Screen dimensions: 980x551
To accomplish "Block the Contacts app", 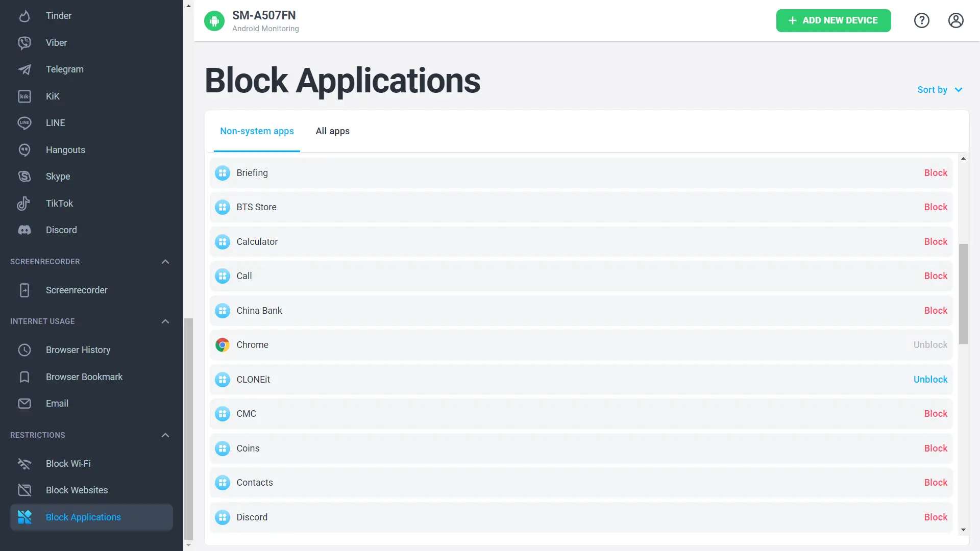I will 936,483.
